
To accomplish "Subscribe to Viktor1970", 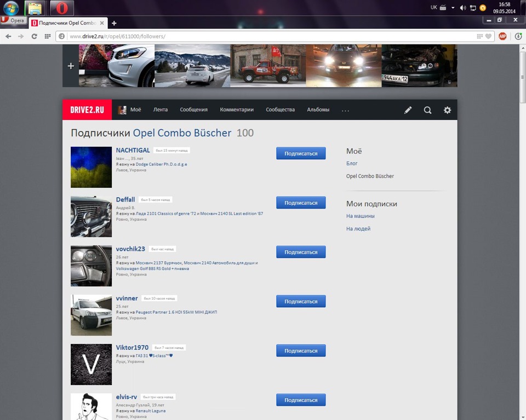I will [301, 350].
